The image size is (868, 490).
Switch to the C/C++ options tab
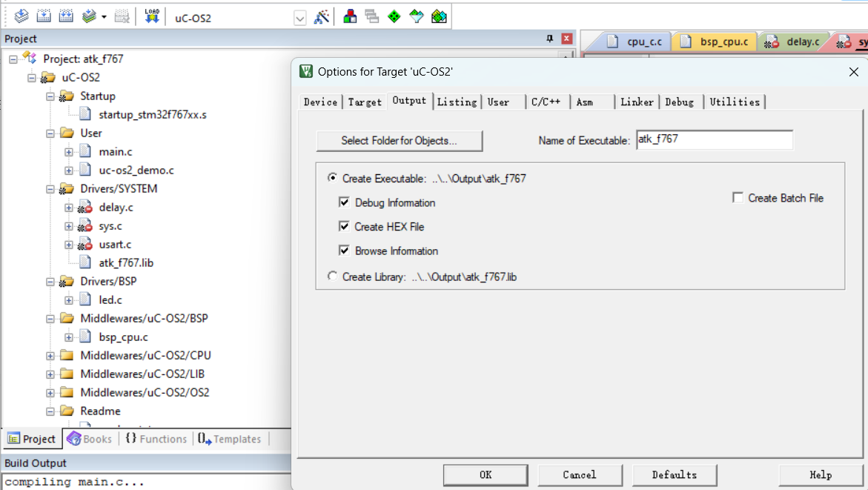(546, 102)
